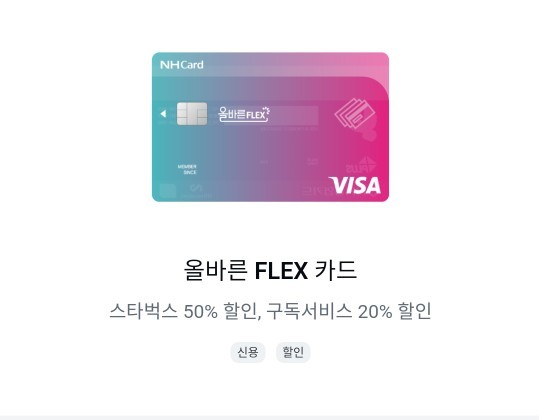
Task: Click the faint square mark at card bottom-left
Action: point(167,191)
